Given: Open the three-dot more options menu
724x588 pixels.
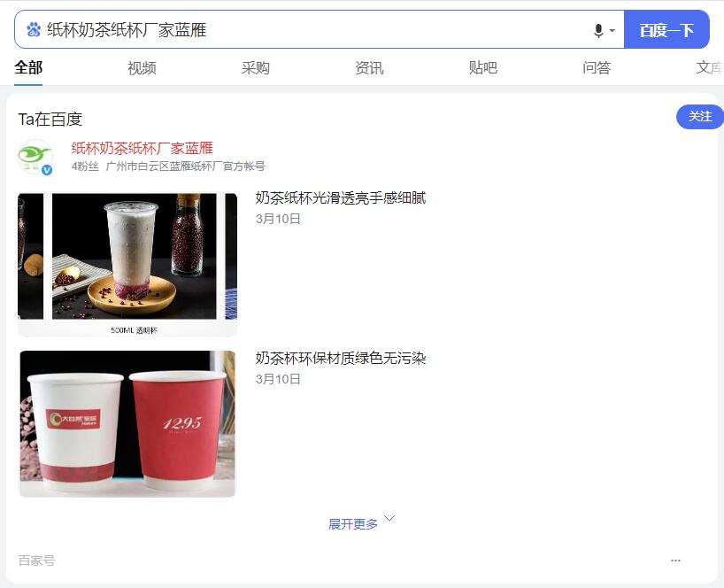Looking at the screenshot, I should 675,561.
